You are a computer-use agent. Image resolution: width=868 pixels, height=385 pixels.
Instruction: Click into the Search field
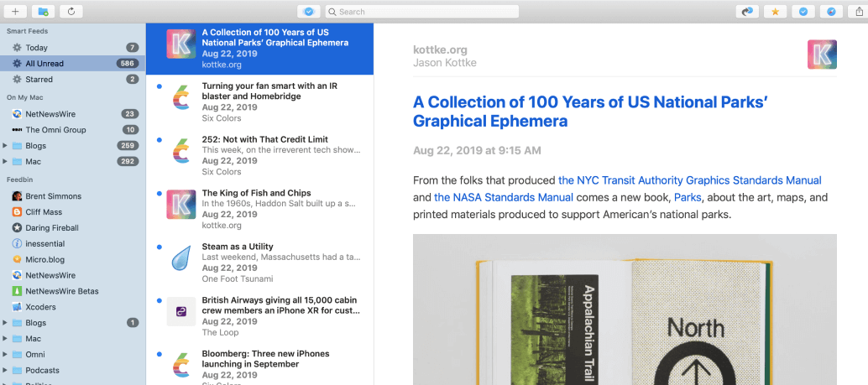[x=421, y=12]
